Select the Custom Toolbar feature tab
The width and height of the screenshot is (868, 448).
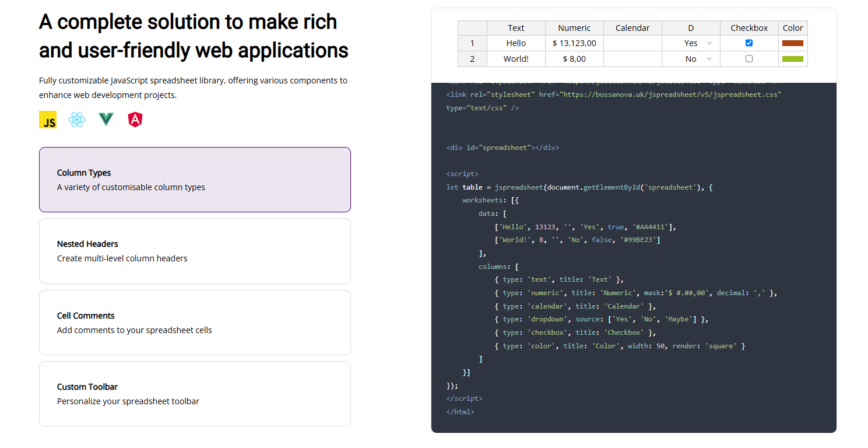coord(195,394)
